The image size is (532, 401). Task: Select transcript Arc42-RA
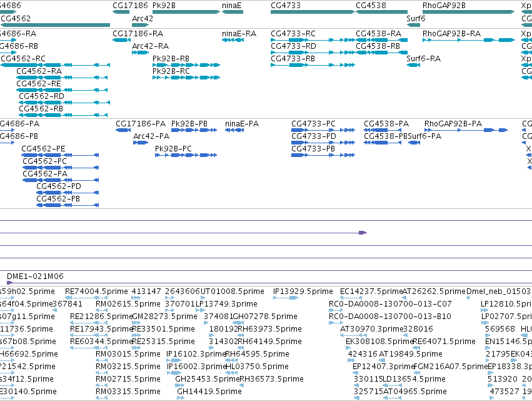coord(150,46)
